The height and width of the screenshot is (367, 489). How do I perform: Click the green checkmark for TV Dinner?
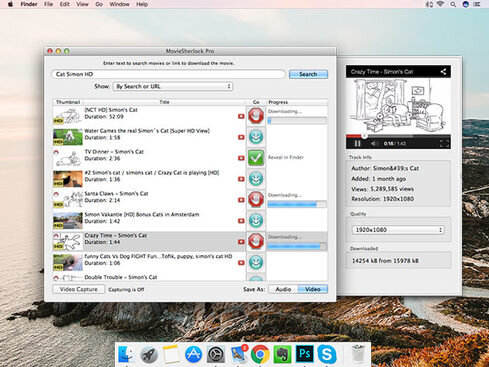click(x=256, y=158)
